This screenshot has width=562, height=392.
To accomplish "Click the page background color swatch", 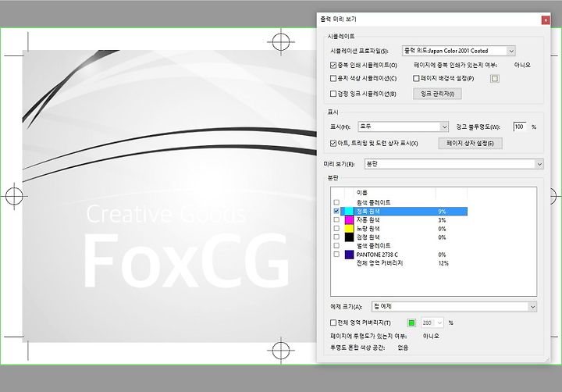I will point(495,79).
